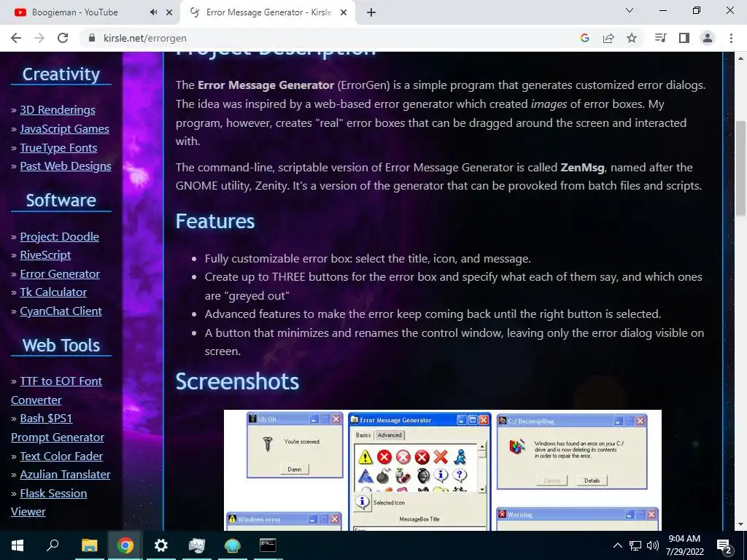
Task: Open Google search icon in address bar
Action: (584, 38)
